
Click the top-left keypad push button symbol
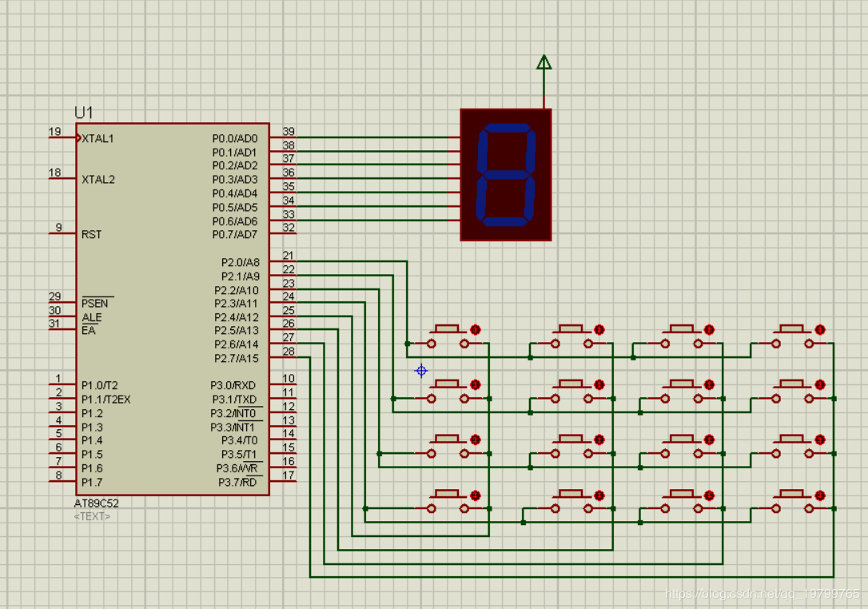448,336
